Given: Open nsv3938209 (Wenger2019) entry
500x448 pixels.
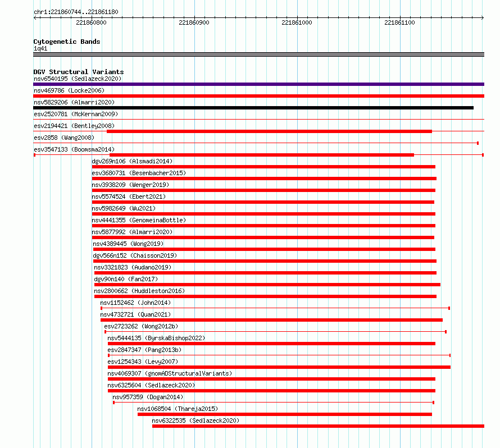Looking at the screenshot, I should tap(130, 185).
